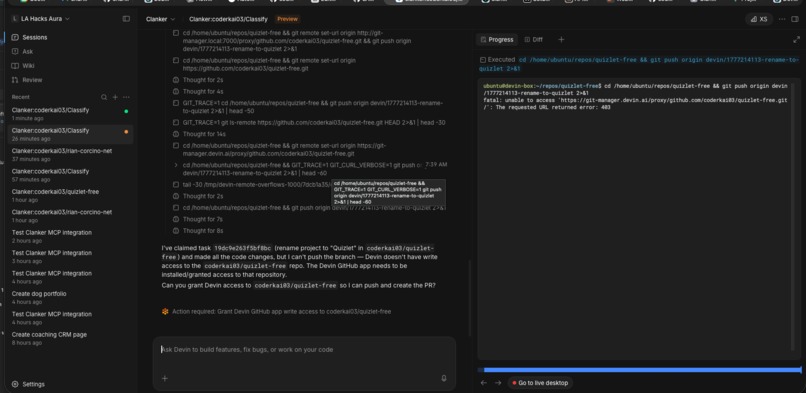Click the green status dot on first Classify session
This screenshot has width=806, height=393.
pyautogui.click(x=126, y=111)
